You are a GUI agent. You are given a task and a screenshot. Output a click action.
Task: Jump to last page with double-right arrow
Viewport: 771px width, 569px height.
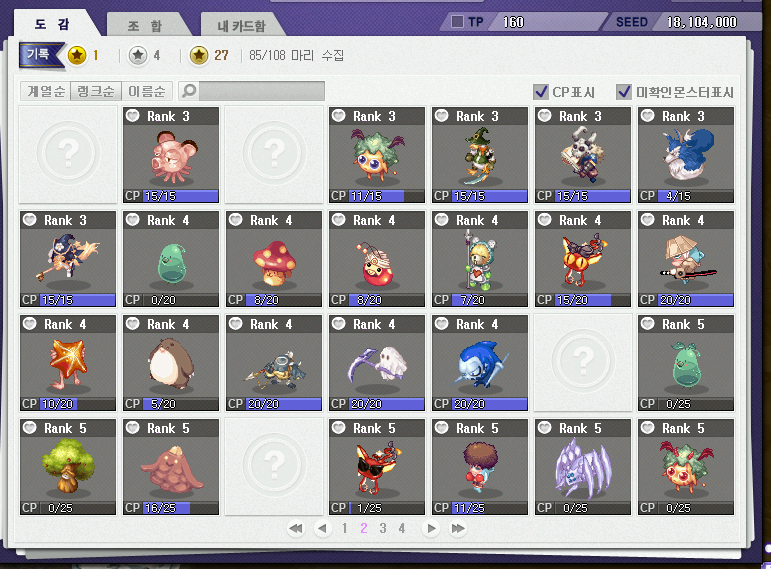pos(458,529)
